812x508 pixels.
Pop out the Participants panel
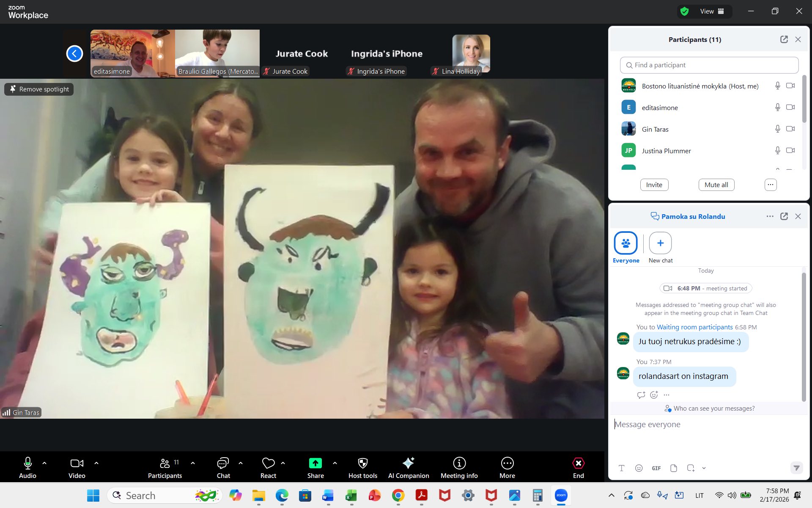pos(784,39)
